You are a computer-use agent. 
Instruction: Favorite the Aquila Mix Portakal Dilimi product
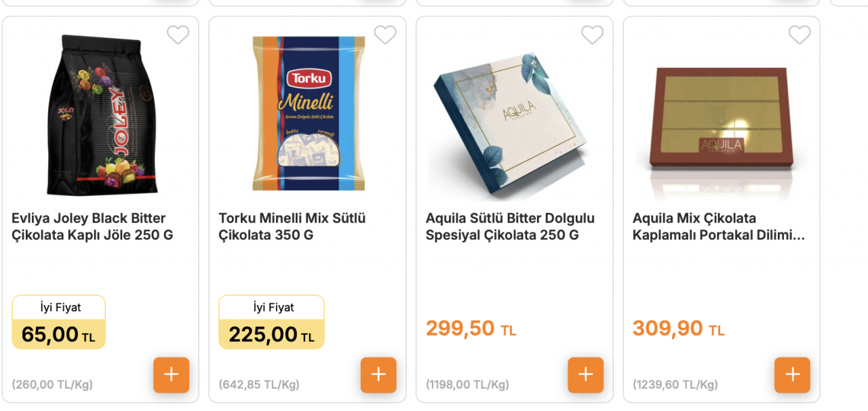pyautogui.click(x=800, y=35)
